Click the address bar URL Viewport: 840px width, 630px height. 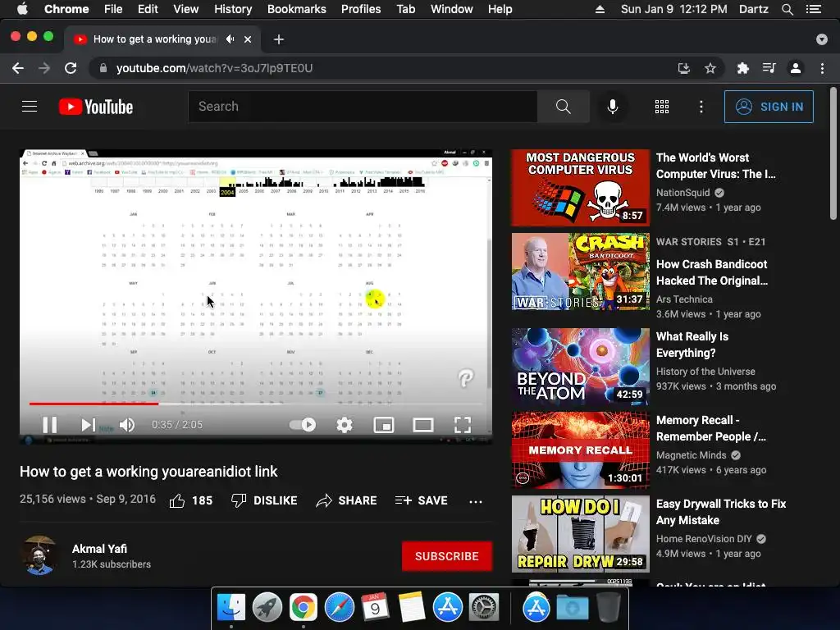pyautogui.click(x=215, y=68)
